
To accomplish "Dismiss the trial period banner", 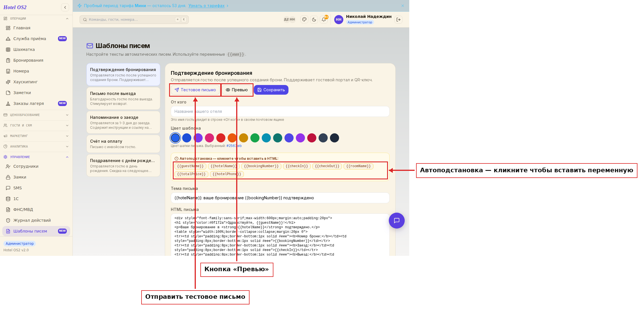I will 403,6.
